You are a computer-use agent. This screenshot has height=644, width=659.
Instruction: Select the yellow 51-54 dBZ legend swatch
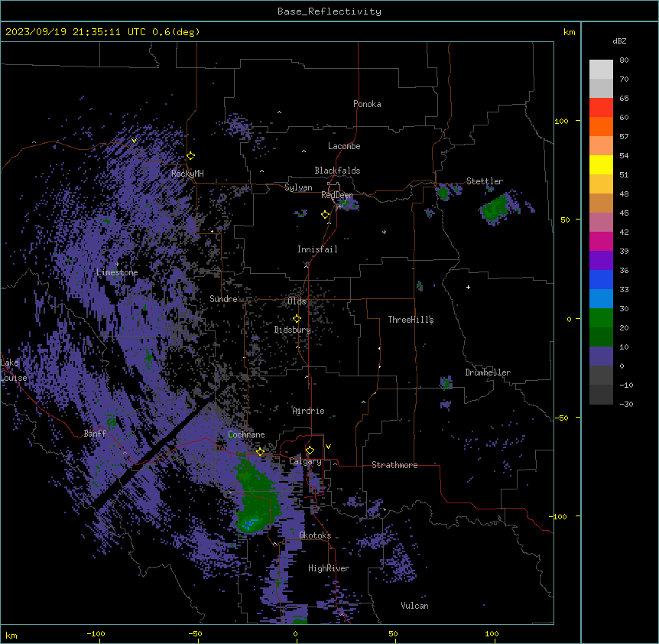click(x=601, y=164)
